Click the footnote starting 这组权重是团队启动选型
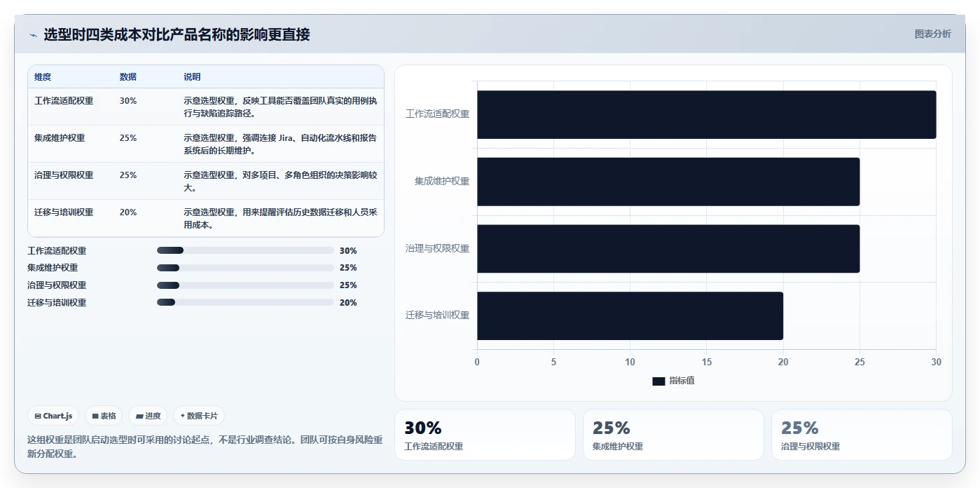 pyautogui.click(x=205, y=447)
